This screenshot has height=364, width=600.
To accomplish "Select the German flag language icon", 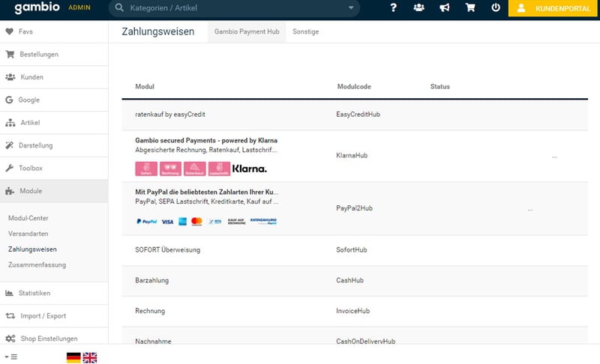I will (x=73, y=357).
